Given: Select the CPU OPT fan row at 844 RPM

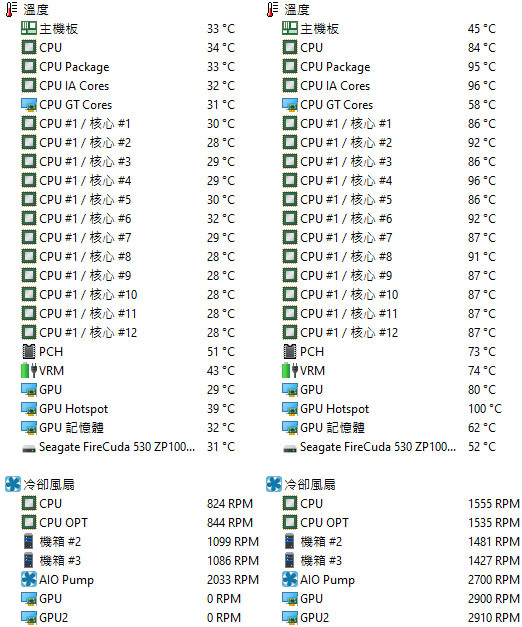Looking at the screenshot, I should click(138, 522).
